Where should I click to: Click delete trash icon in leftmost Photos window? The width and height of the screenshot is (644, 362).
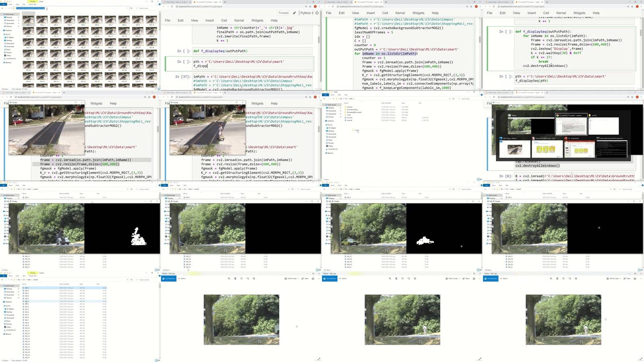click(x=235, y=278)
